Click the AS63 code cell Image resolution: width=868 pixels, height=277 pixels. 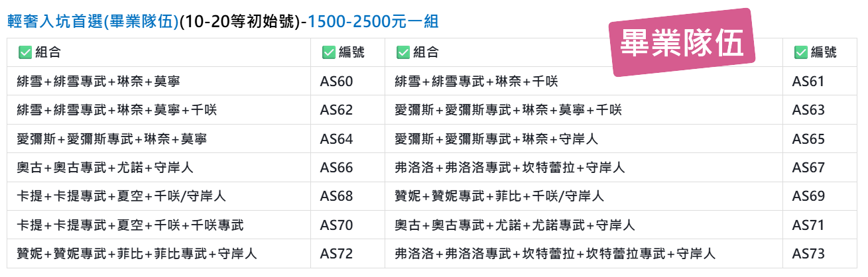[821, 110]
